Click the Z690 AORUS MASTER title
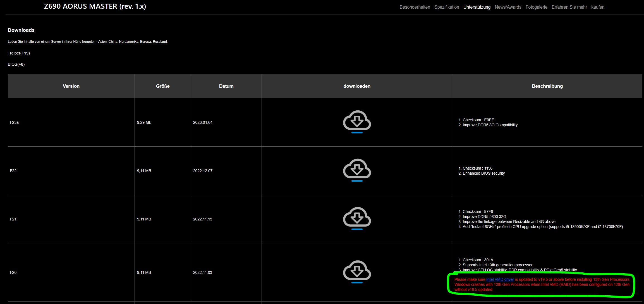Viewport: 644px width, 304px height. click(95, 6)
